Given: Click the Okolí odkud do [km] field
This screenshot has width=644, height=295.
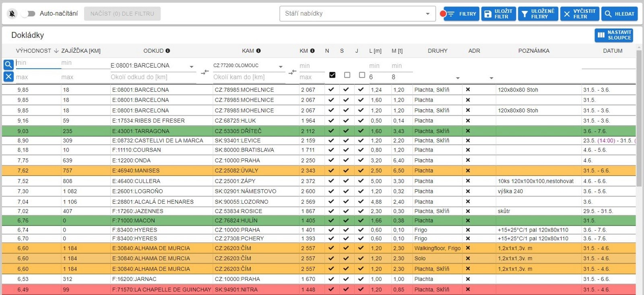Looking at the screenshot, I should click(x=153, y=77).
